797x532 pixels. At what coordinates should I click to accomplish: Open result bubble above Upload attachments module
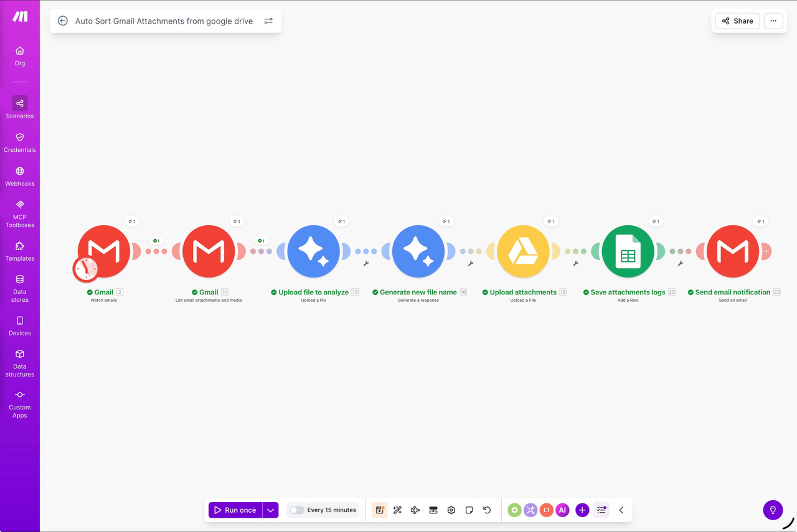pyautogui.click(x=550, y=221)
